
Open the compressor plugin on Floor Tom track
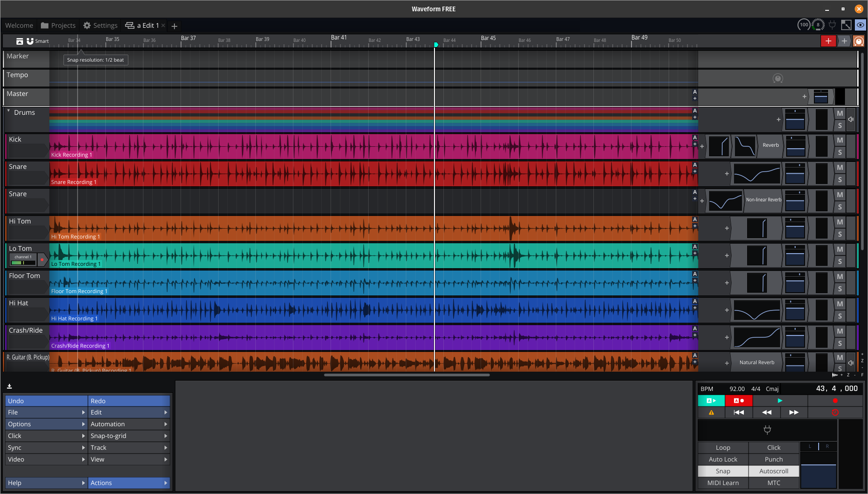coord(758,283)
